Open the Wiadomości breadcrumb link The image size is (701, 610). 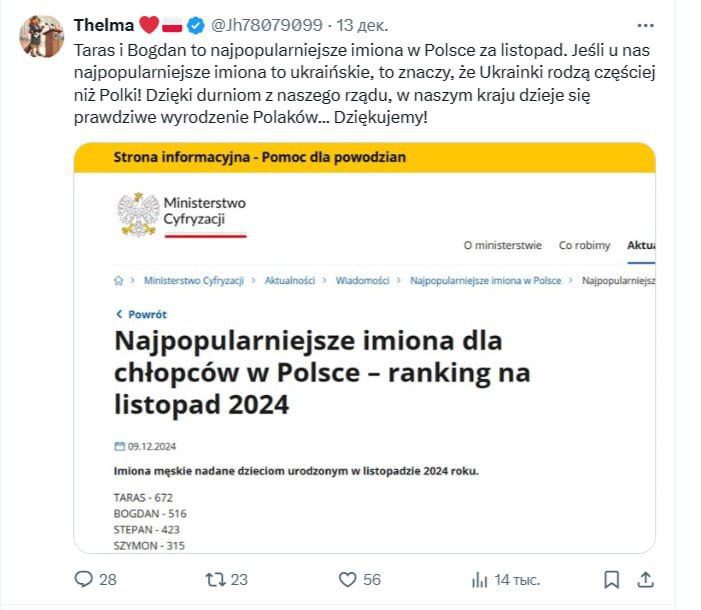(362, 281)
